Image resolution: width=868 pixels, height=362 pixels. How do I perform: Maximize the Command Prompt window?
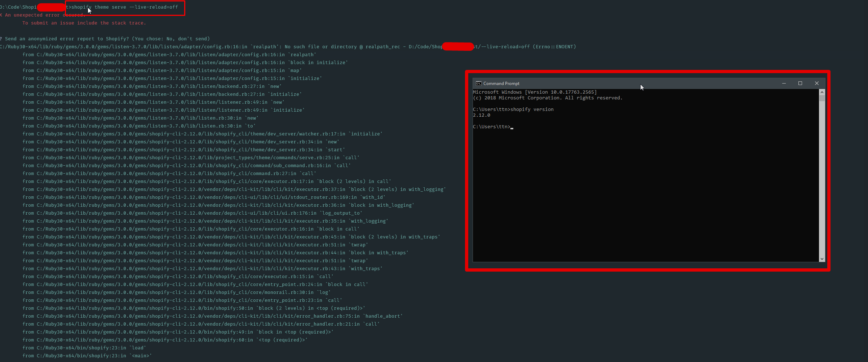click(800, 83)
